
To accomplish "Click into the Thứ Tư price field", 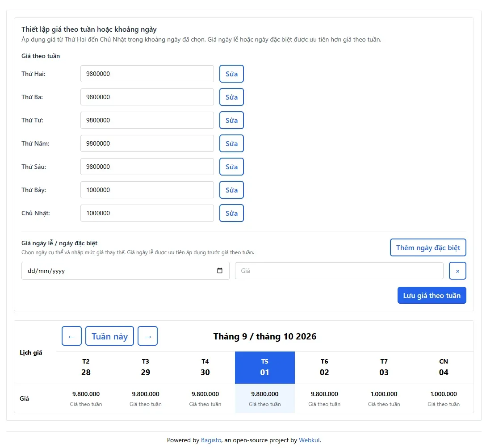I will click(x=147, y=120).
